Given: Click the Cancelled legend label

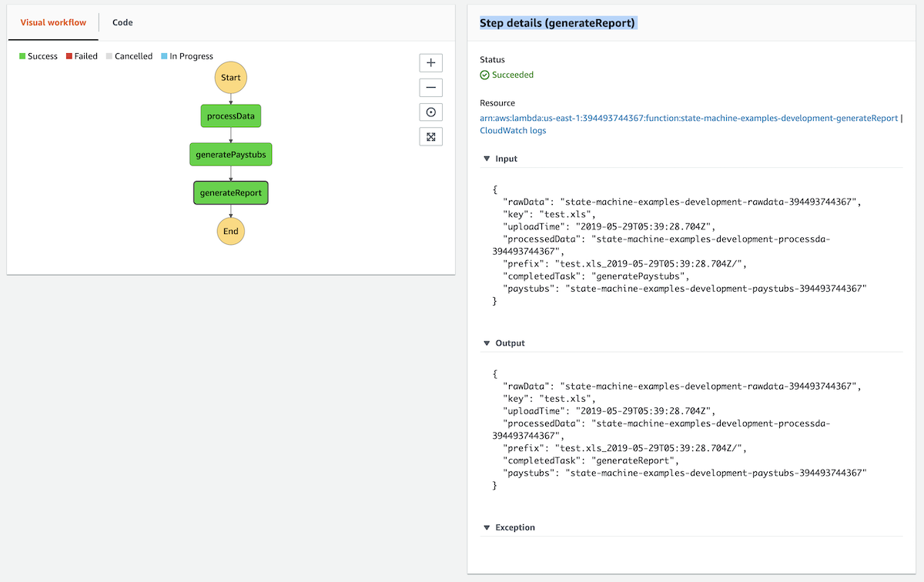Looking at the screenshot, I should tap(133, 56).
